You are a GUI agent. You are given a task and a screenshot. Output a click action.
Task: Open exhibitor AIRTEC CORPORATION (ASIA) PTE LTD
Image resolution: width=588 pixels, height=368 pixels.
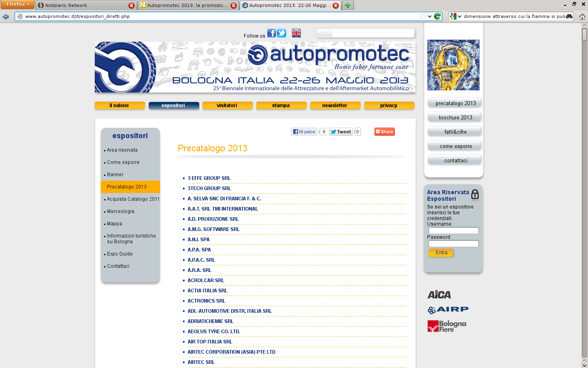(232, 352)
